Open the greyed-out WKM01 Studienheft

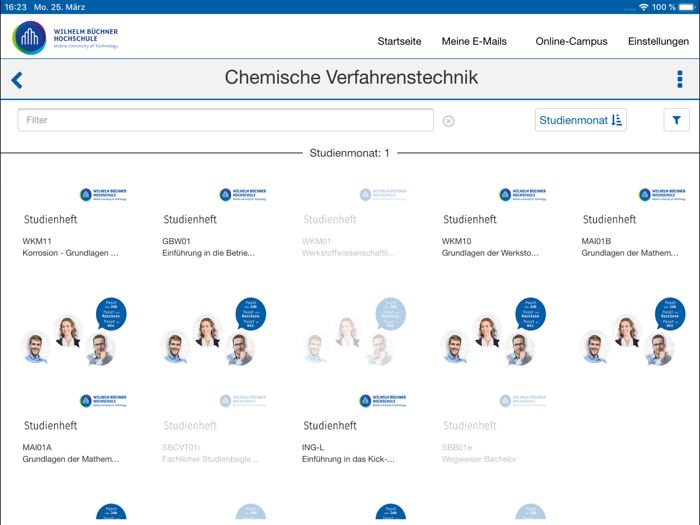pyautogui.click(x=354, y=277)
